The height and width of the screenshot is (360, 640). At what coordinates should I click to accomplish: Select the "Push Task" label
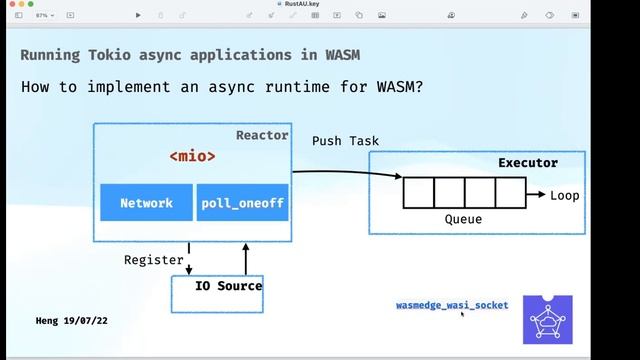pos(345,141)
